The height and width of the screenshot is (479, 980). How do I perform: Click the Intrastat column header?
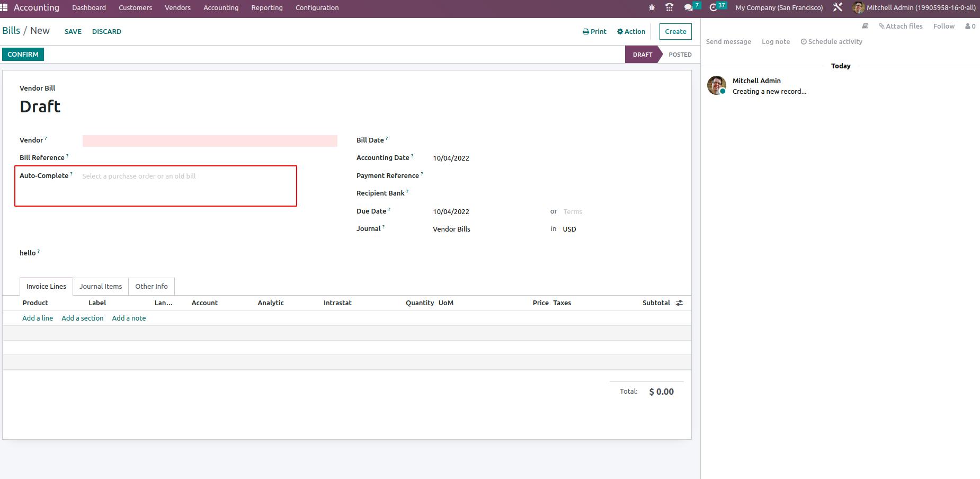[x=337, y=303]
